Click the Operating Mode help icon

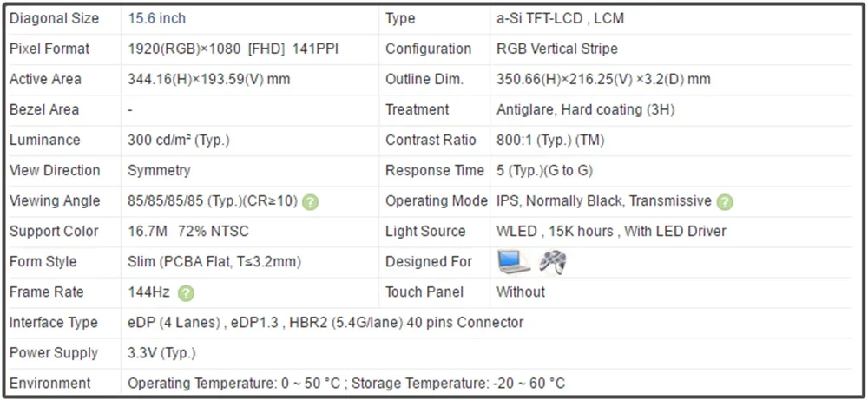tap(725, 202)
